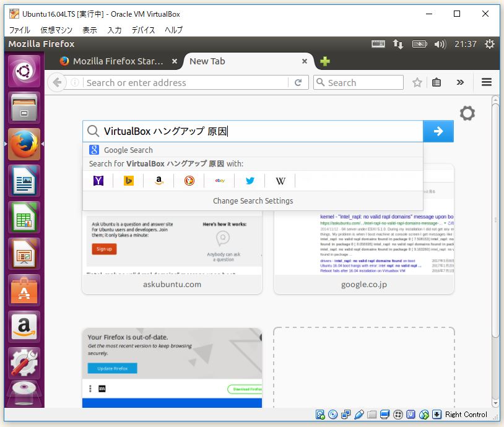Click the VirtualBox optical disk status icon
Screen dimensions: 504x427
332,415
